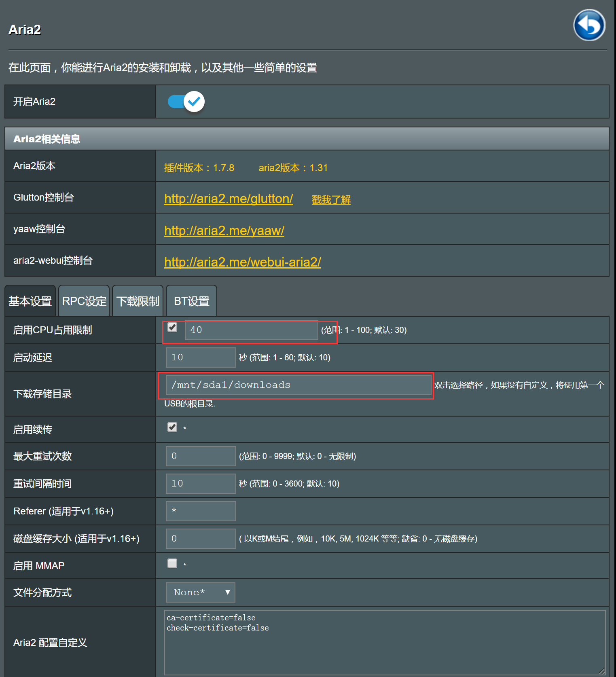Click the CPU limit value field
616x677 pixels.
pos(251,330)
